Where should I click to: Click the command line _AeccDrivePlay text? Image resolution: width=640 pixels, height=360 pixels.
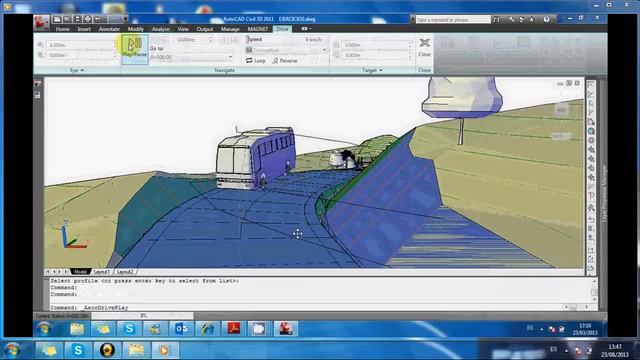pos(106,308)
